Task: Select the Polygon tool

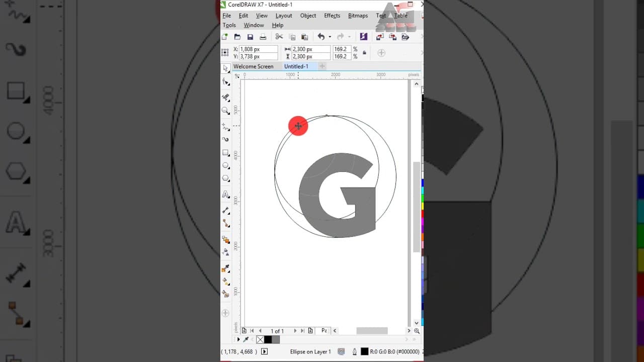Action: pos(225,178)
